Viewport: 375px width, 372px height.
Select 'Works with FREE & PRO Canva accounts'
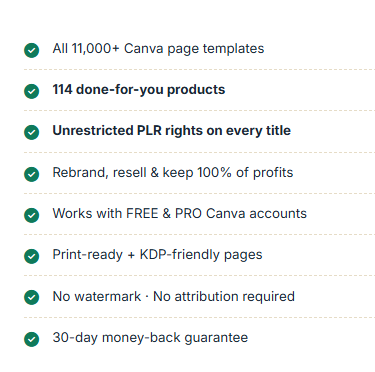[180, 214]
